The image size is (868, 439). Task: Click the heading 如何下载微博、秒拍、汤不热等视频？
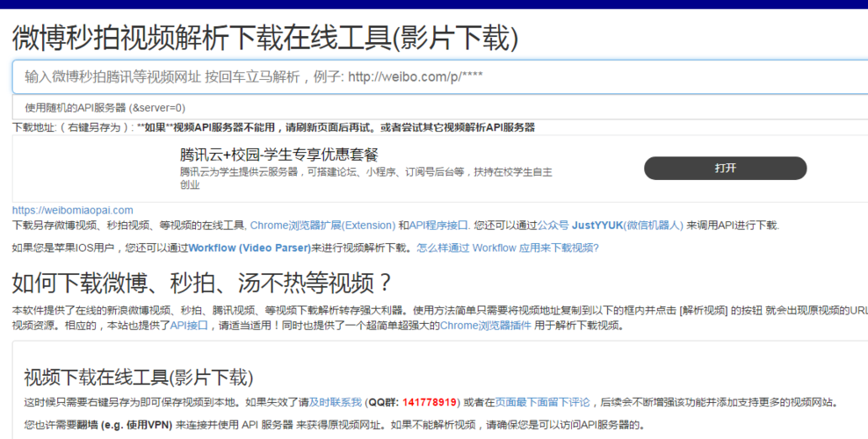203,283
